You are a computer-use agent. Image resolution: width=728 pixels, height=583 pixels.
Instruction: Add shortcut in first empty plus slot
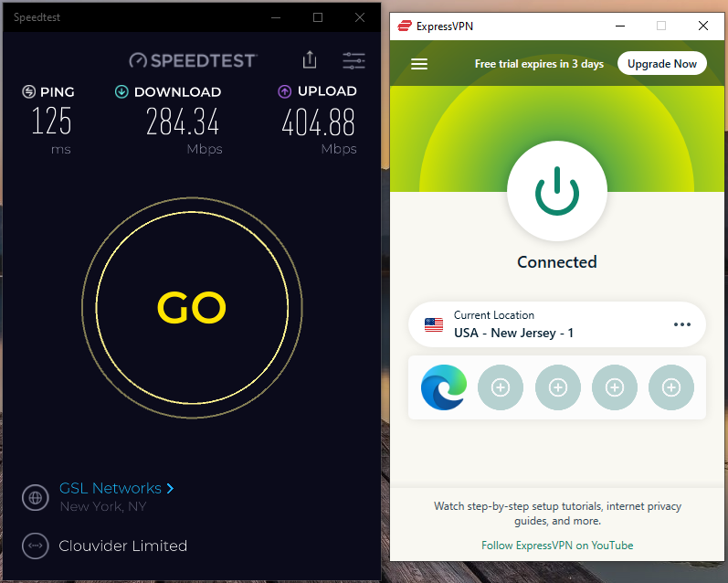click(501, 387)
